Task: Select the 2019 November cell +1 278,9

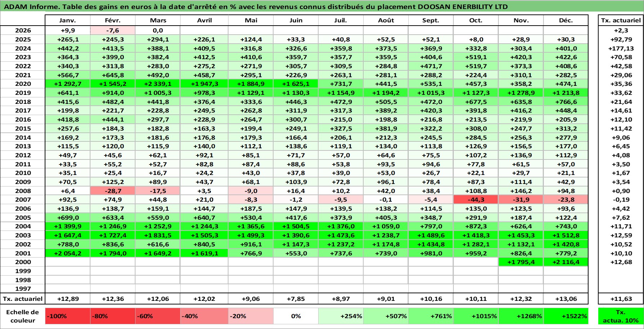Action: (521, 93)
